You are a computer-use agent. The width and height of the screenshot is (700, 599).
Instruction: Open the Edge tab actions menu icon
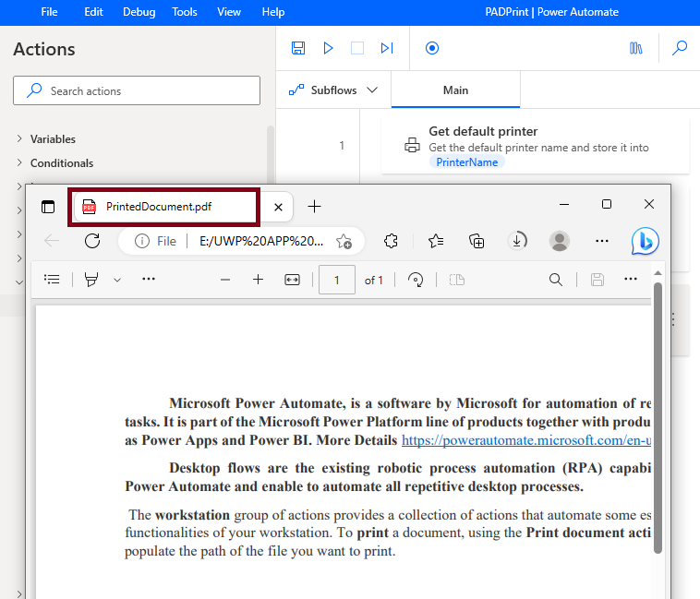click(48, 207)
